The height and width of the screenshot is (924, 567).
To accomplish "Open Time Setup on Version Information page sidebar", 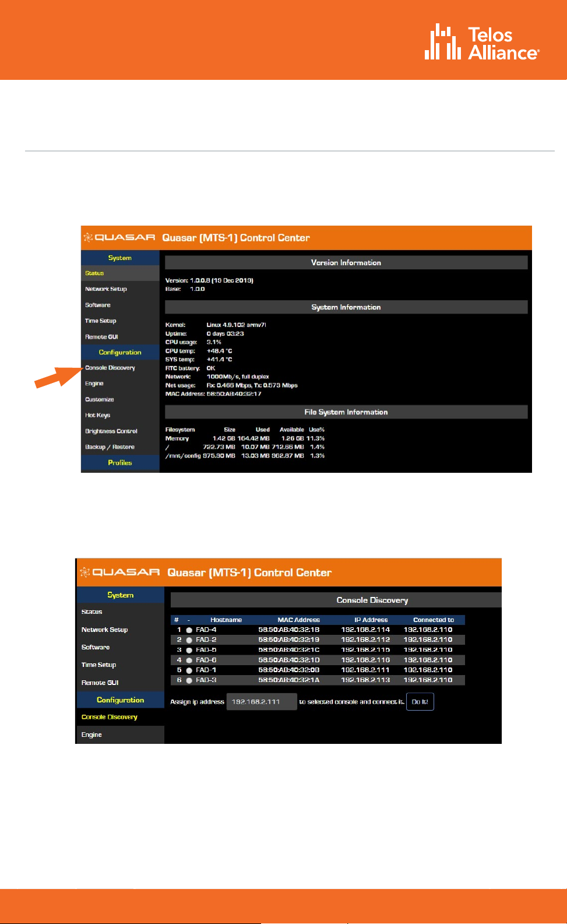I will click(101, 321).
